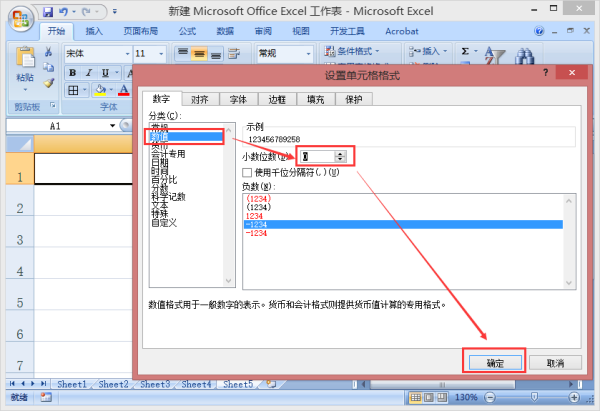
Task: Open the 审阅 ribbon tab
Action: (x=263, y=31)
